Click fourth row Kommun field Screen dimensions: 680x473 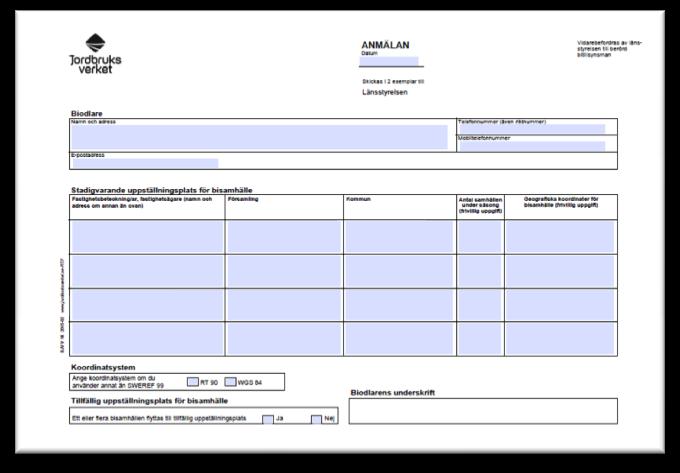coord(399,339)
